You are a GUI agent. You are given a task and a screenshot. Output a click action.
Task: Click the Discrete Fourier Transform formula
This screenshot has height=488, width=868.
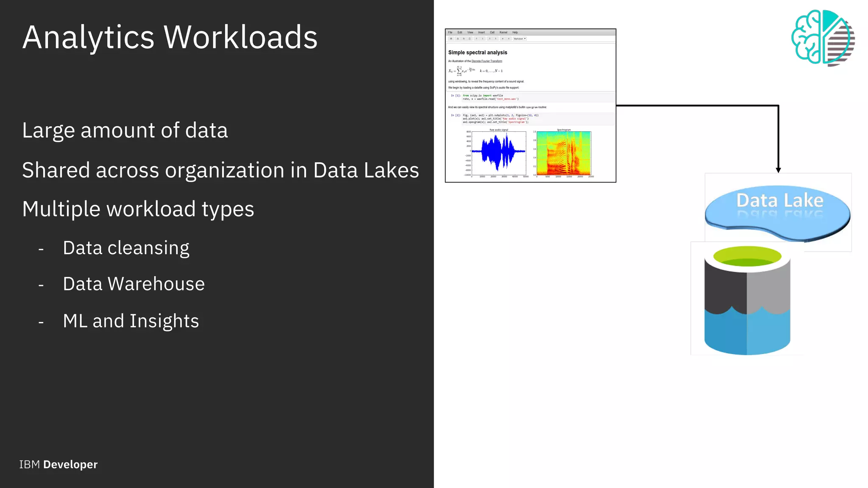coord(476,71)
